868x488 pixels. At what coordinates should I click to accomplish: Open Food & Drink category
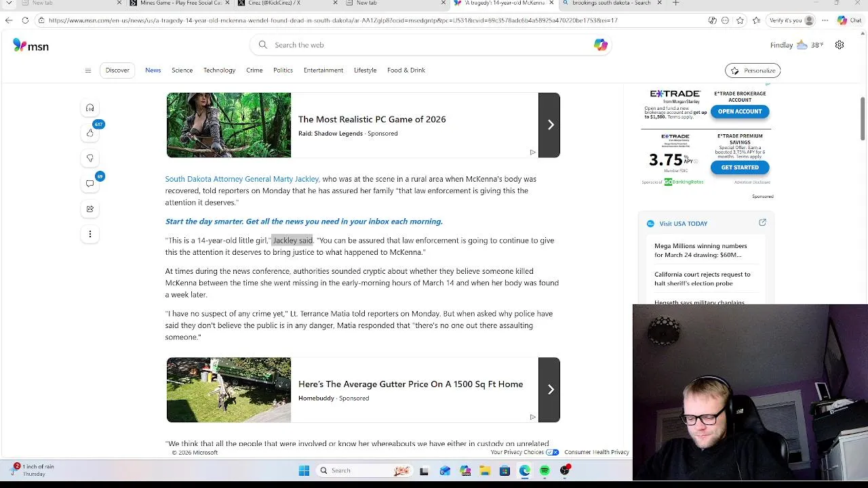click(406, 70)
